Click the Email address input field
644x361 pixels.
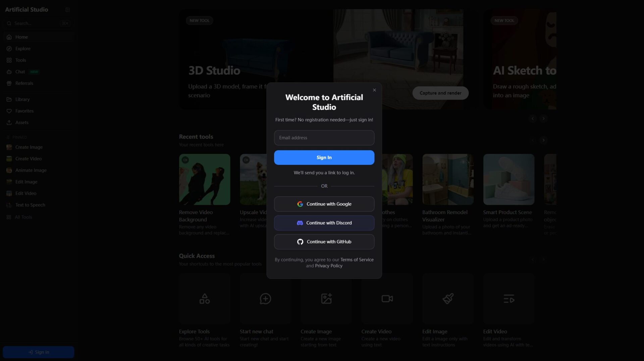coord(324,138)
